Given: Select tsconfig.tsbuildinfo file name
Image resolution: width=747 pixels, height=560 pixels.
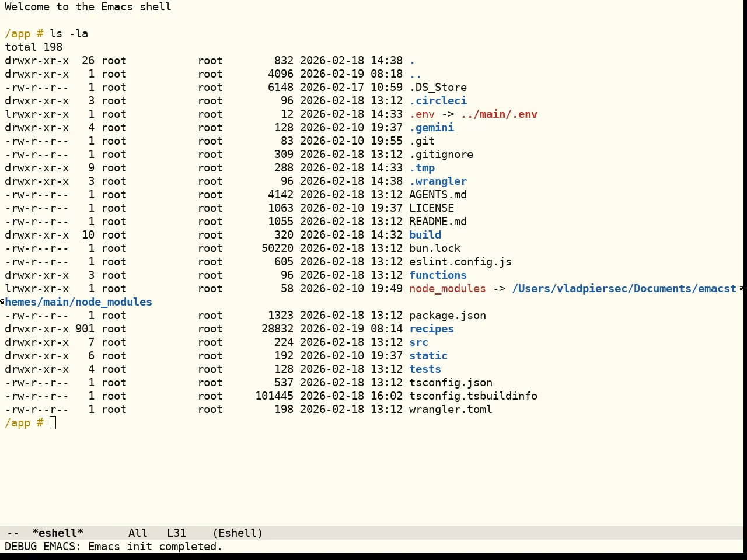Looking at the screenshot, I should point(473,396).
